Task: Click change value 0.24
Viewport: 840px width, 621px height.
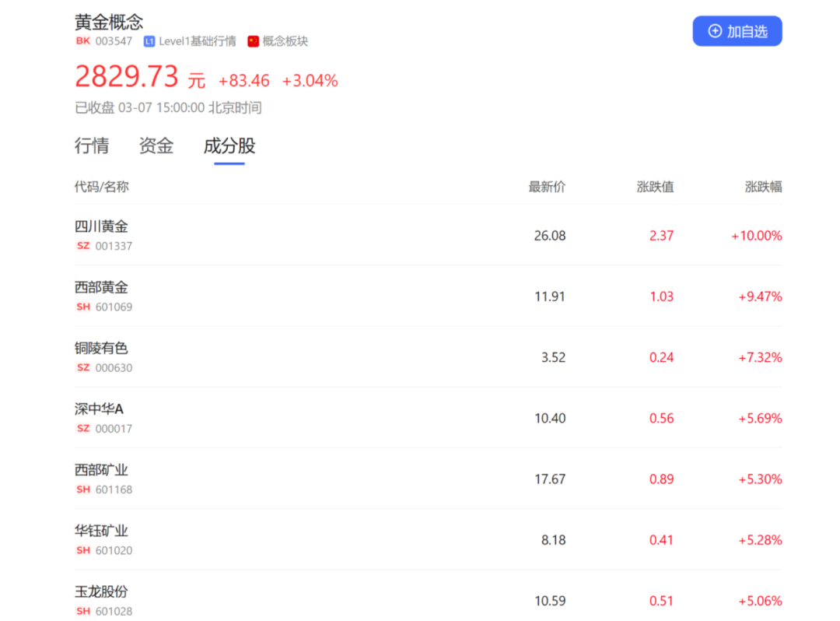Action: [x=661, y=357]
